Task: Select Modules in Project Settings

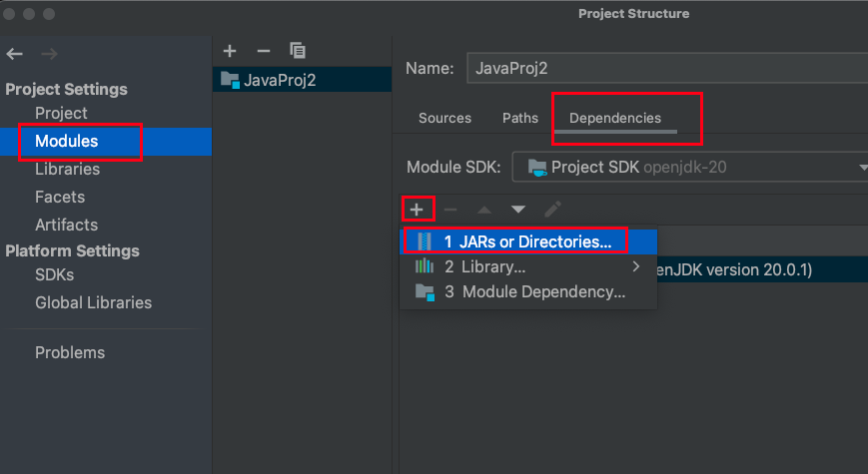Action: pos(106,141)
